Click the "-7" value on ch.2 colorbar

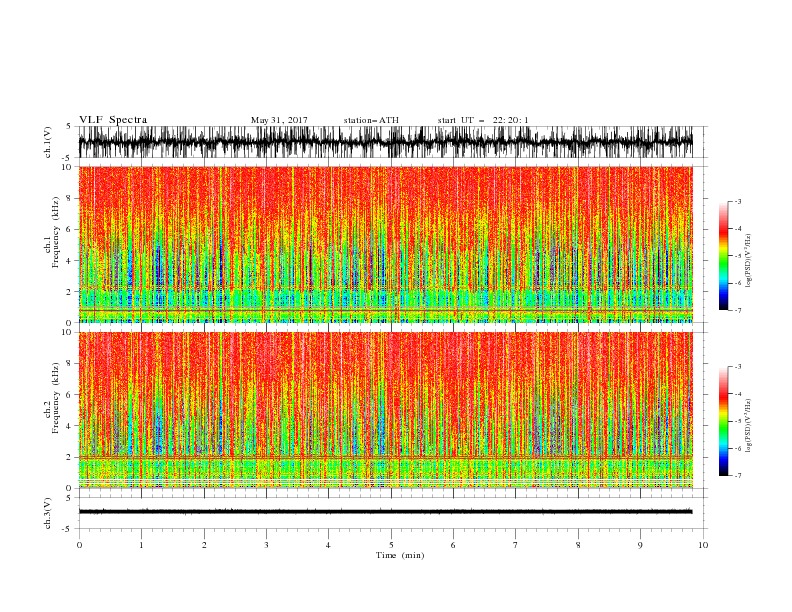click(x=737, y=475)
